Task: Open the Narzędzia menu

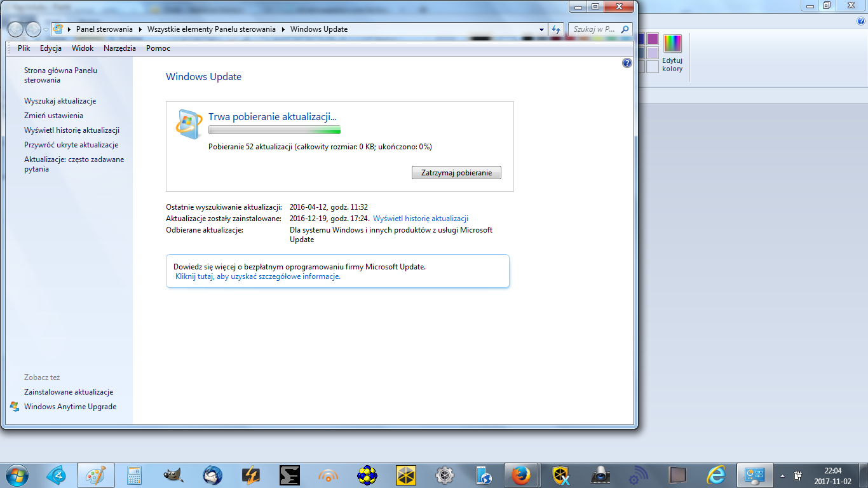Action: pos(119,48)
